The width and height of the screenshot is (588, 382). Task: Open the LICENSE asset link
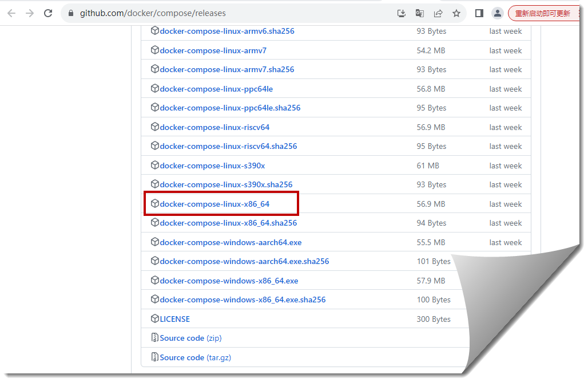click(175, 319)
